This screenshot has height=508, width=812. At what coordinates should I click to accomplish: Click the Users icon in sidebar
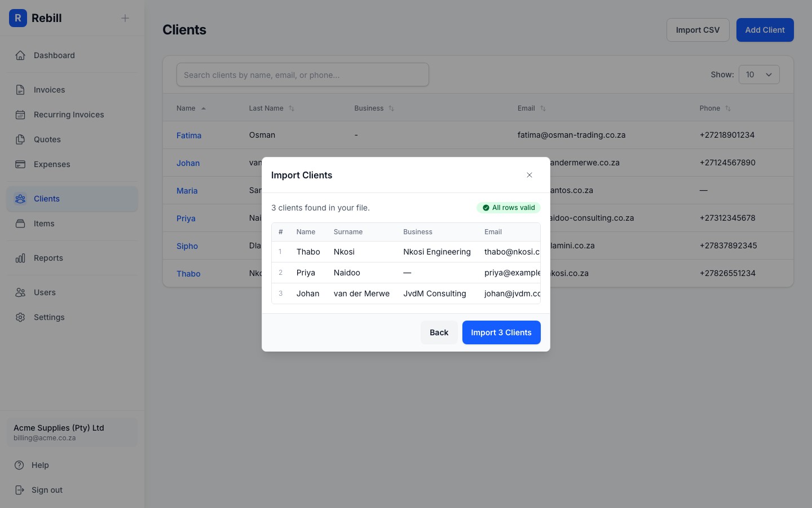pos(20,292)
